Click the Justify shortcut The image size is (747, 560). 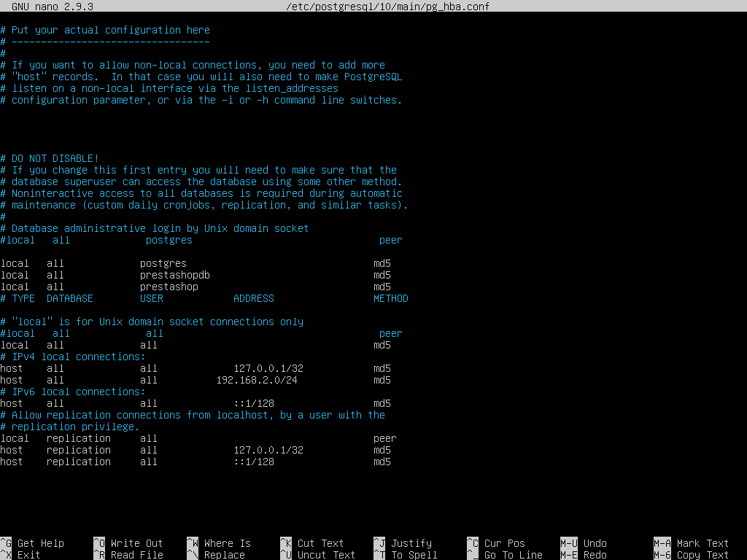click(x=411, y=543)
